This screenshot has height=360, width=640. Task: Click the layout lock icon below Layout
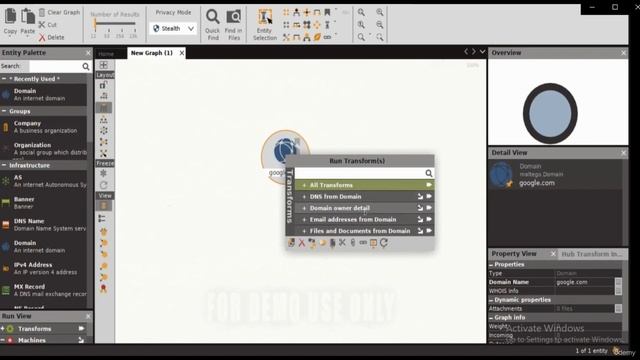(104, 85)
